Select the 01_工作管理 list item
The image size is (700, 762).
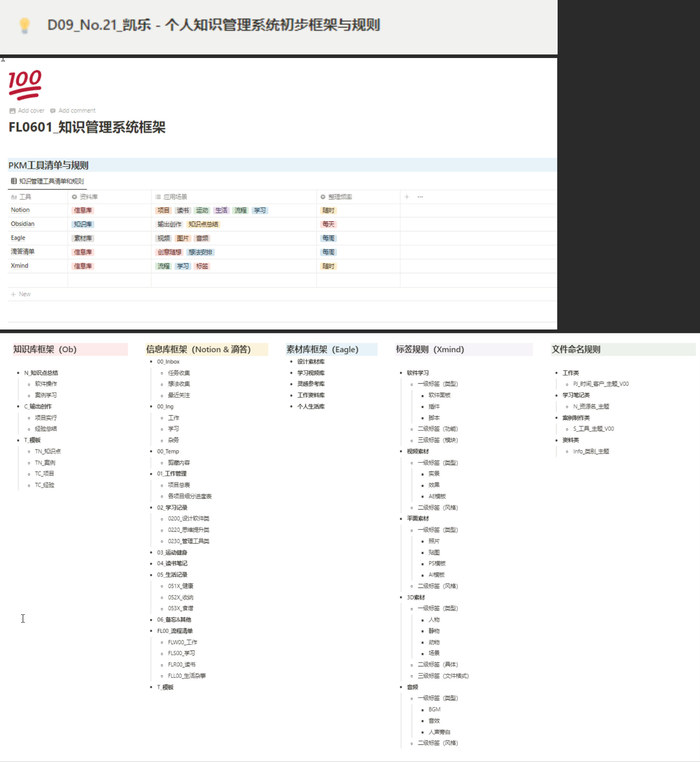pos(172,474)
